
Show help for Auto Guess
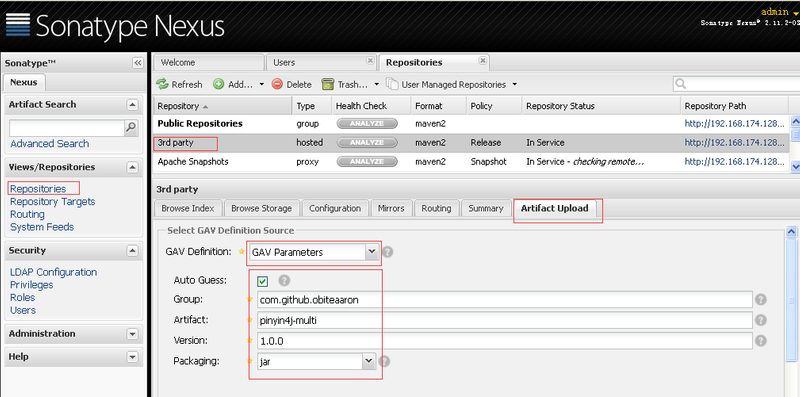(x=284, y=281)
